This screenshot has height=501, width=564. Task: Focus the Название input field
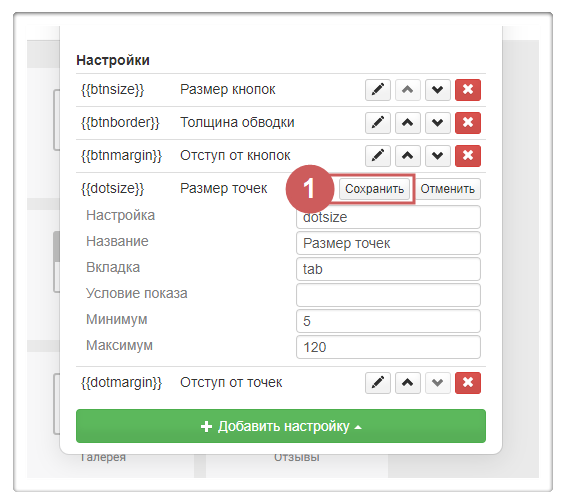pos(388,243)
